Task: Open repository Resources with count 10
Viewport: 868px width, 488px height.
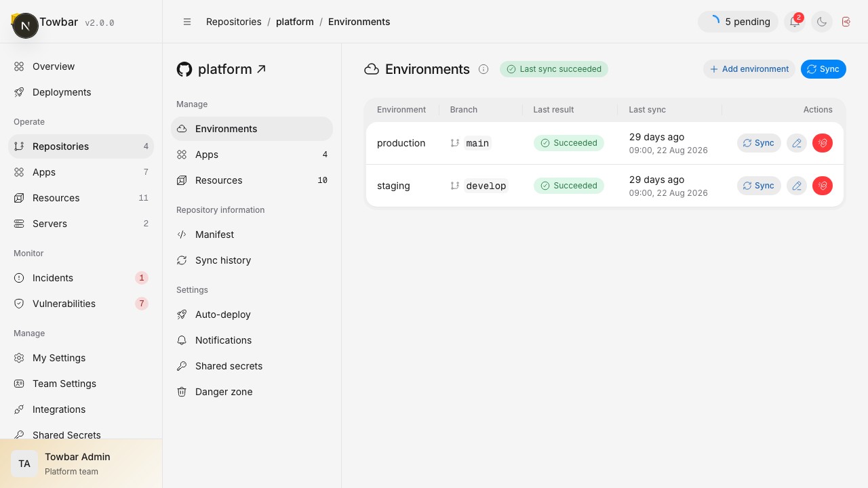Action: pos(252,180)
